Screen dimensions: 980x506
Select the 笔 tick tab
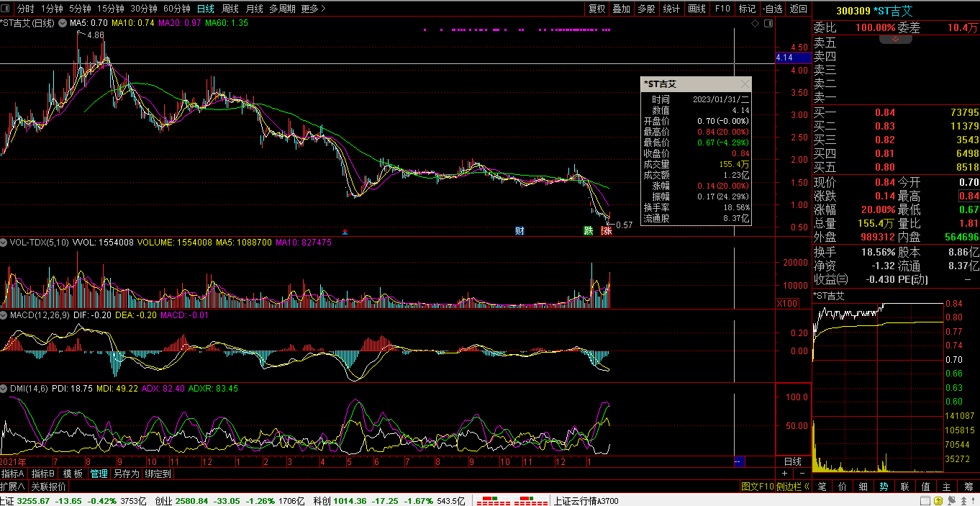click(x=822, y=487)
